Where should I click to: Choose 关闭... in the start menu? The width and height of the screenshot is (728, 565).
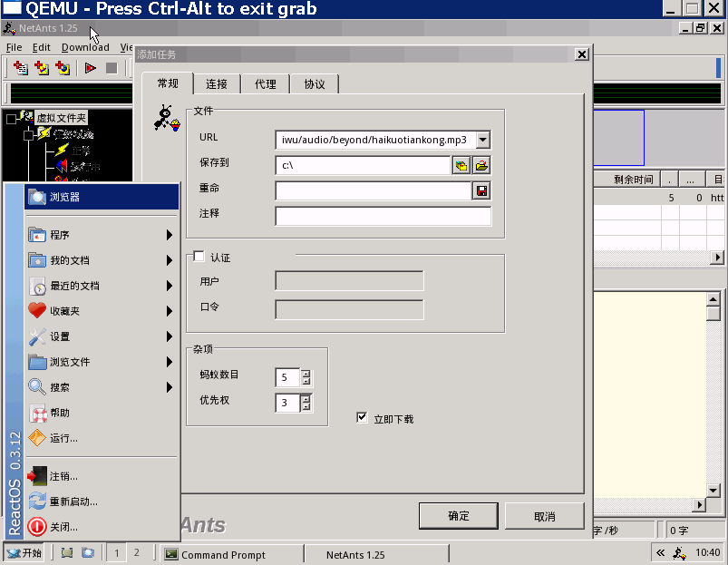point(102,528)
